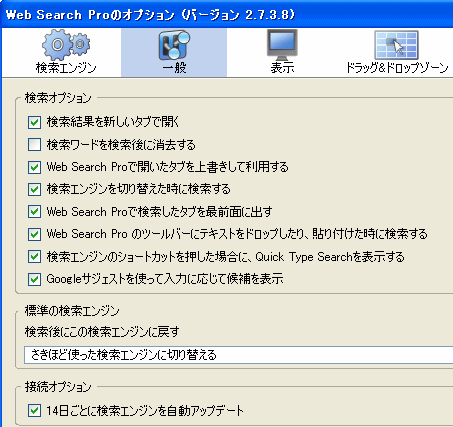
Task: Toggle 14日ごとに検索エンジンを自動アップデート checkbox
Action: pos(35,411)
